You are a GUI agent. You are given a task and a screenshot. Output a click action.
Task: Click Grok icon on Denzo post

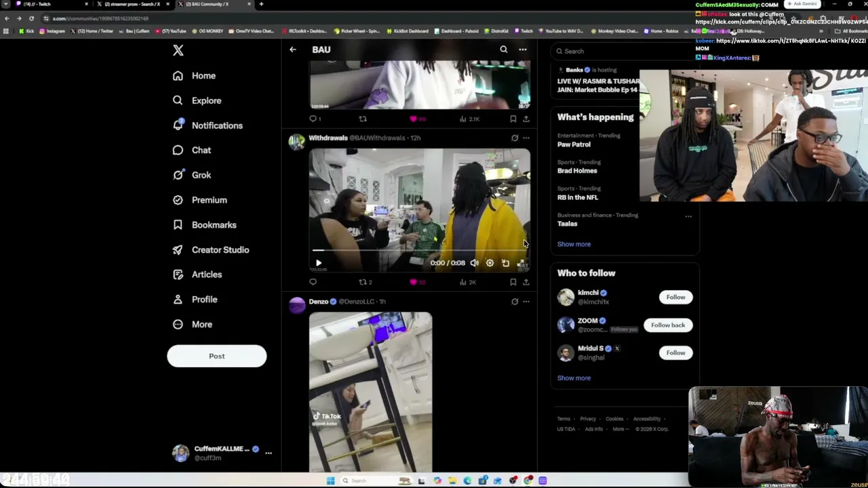pos(515,302)
